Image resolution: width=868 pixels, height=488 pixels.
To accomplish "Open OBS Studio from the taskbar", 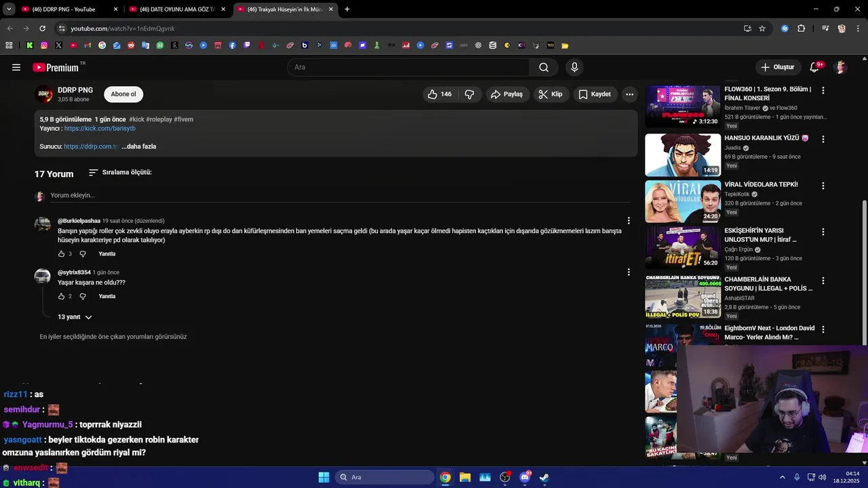I will click(505, 477).
